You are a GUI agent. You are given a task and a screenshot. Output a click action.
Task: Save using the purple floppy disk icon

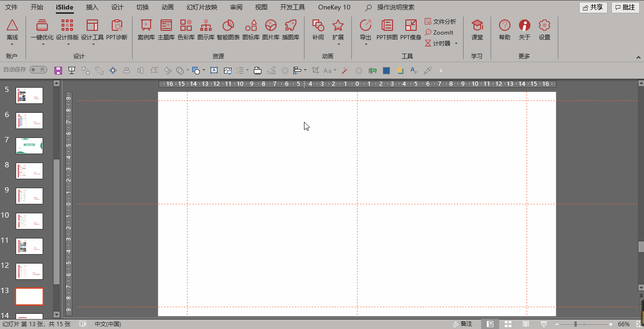point(58,70)
